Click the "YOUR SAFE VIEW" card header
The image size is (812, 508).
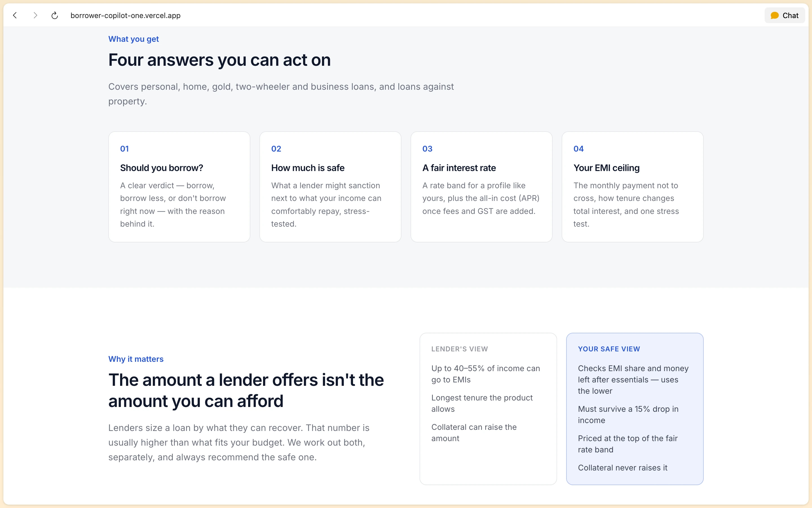(x=609, y=349)
